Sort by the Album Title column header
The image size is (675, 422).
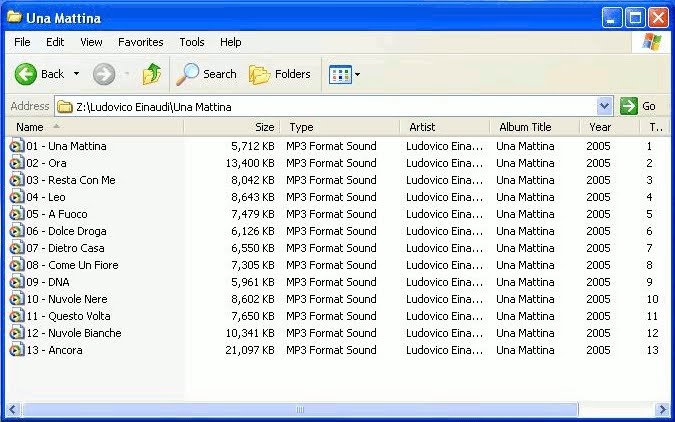pos(535,127)
